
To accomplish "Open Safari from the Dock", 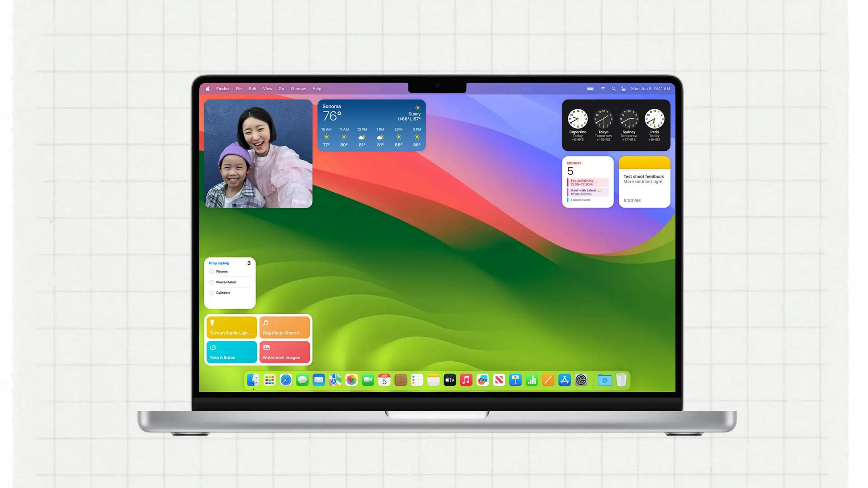I will pyautogui.click(x=286, y=380).
